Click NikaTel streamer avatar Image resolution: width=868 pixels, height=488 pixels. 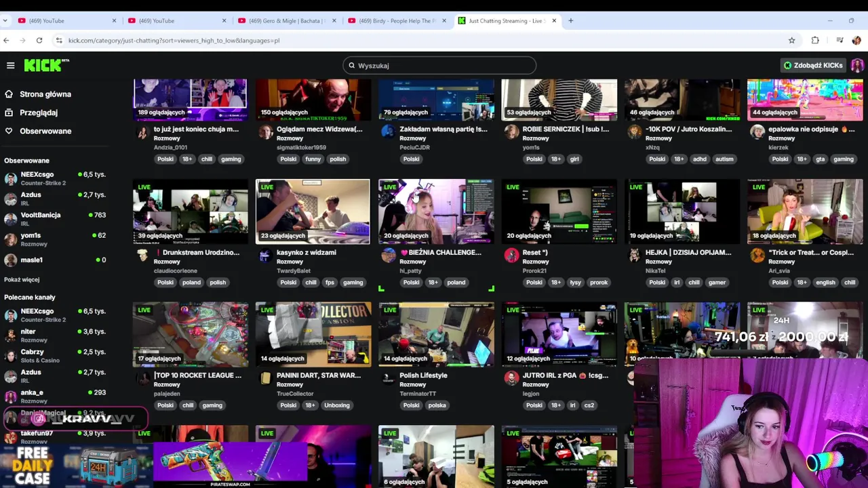(634, 255)
